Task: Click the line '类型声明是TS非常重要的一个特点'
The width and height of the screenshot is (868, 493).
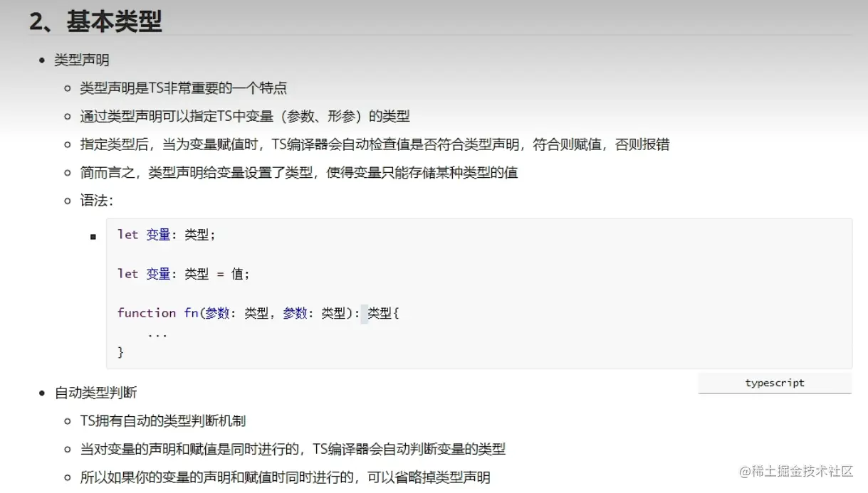Action: coord(184,88)
